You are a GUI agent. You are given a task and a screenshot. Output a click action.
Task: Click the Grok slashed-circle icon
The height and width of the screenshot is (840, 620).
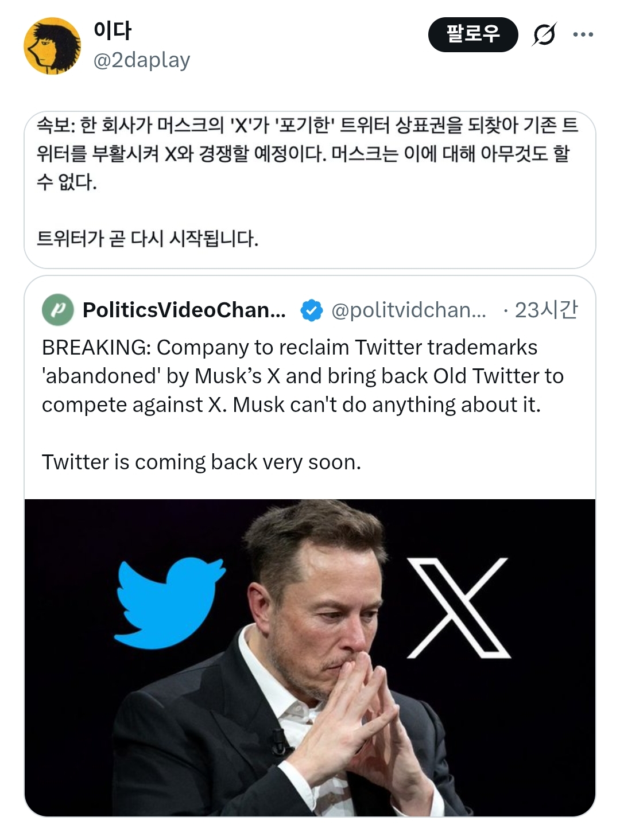(x=544, y=34)
